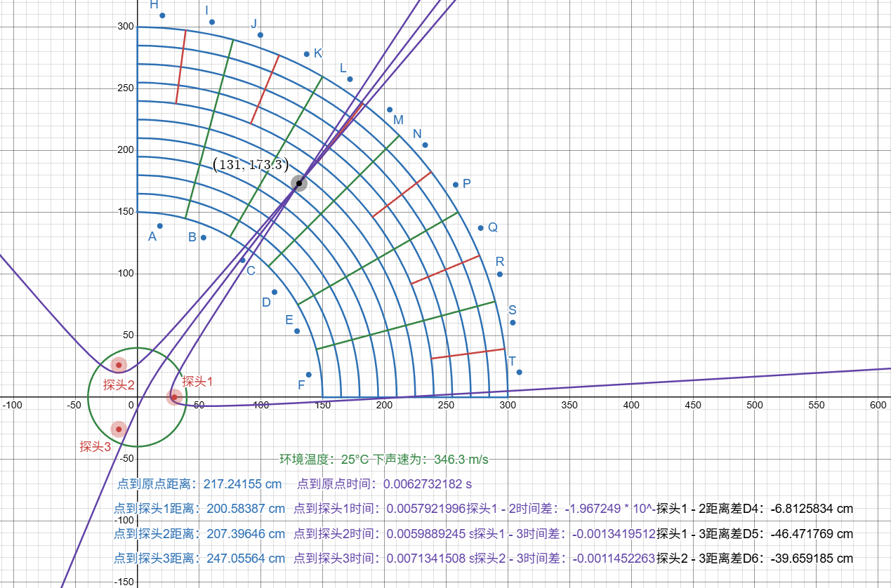Select the blue point labeled H
Screen dimensions: 891x588
(162, 15)
